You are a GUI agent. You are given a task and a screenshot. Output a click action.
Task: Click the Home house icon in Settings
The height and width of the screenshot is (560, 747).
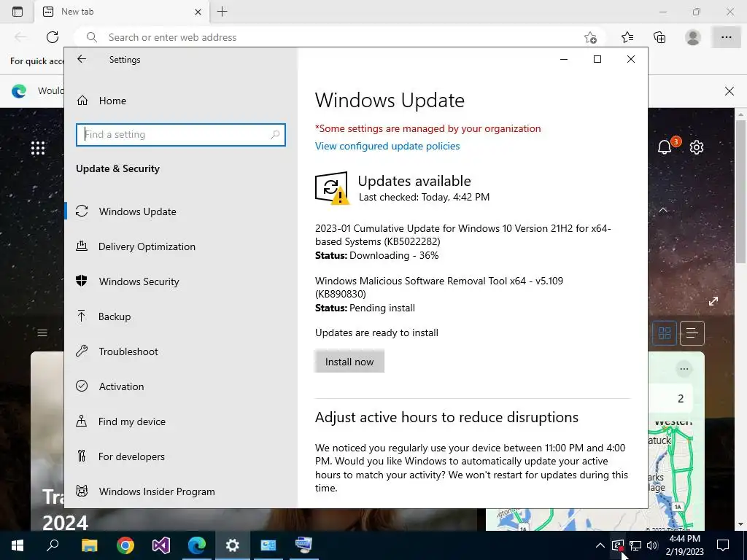(x=82, y=101)
